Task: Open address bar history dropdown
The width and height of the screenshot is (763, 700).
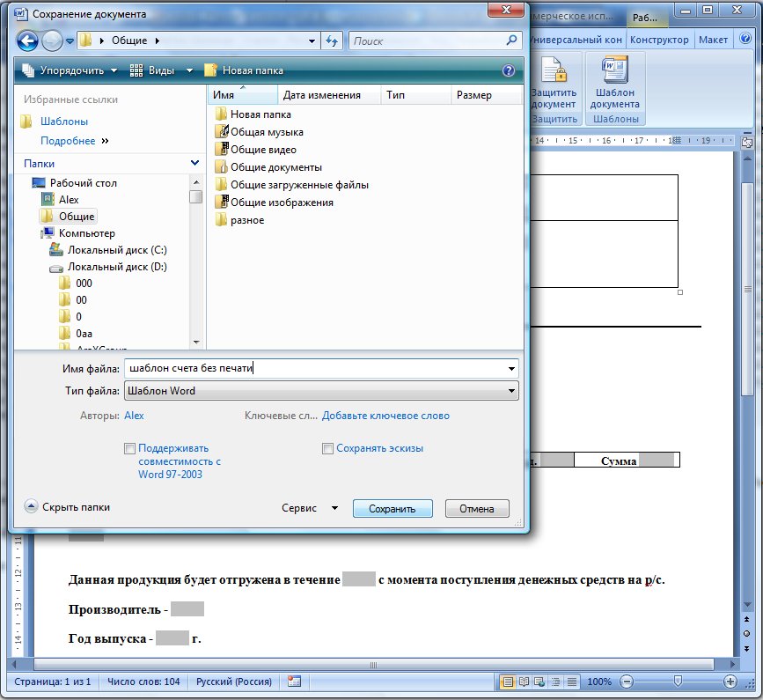Action: pyautogui.click(x=312, y=41)
